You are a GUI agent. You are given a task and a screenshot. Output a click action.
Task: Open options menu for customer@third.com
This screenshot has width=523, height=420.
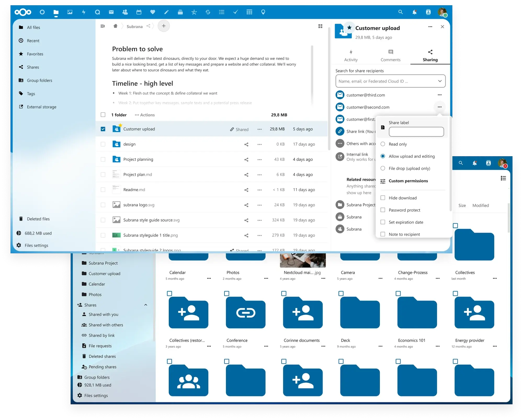click(440, 95)
